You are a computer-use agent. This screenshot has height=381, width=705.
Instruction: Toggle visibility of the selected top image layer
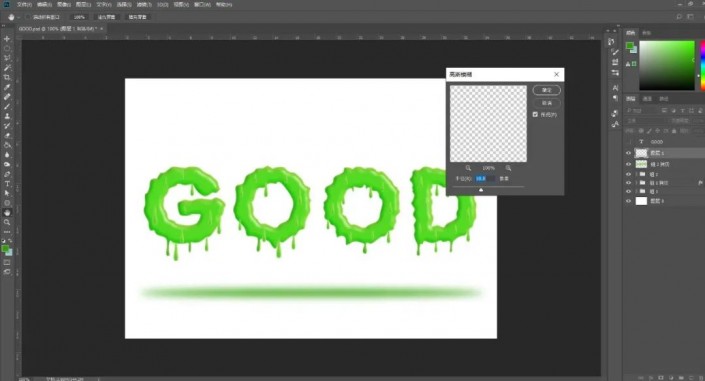[629, 153]
